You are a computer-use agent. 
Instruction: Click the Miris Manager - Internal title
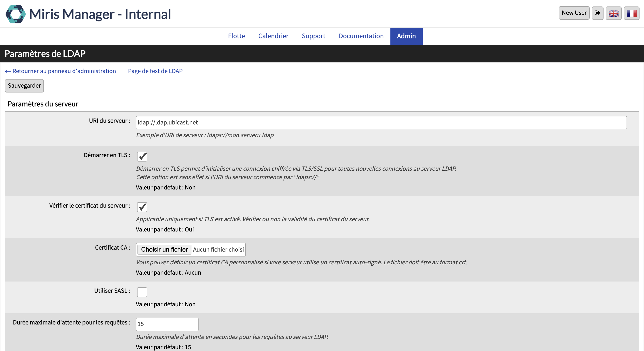pos(100,14)
